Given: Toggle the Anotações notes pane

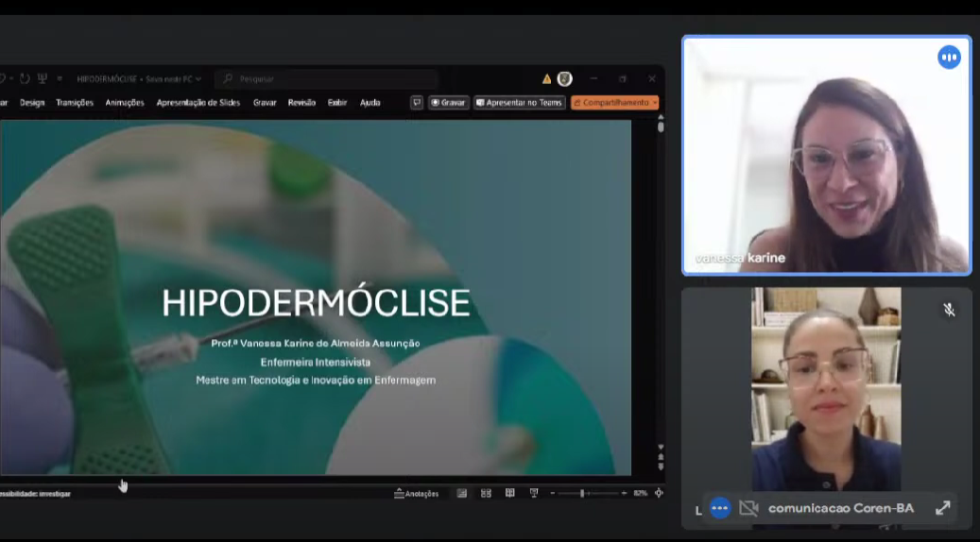Looking at the screenshot, I should (416, 493).
